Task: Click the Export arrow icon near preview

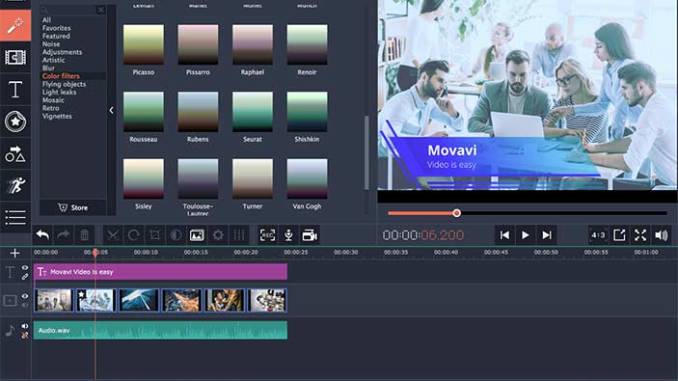Action: [619, 235]
